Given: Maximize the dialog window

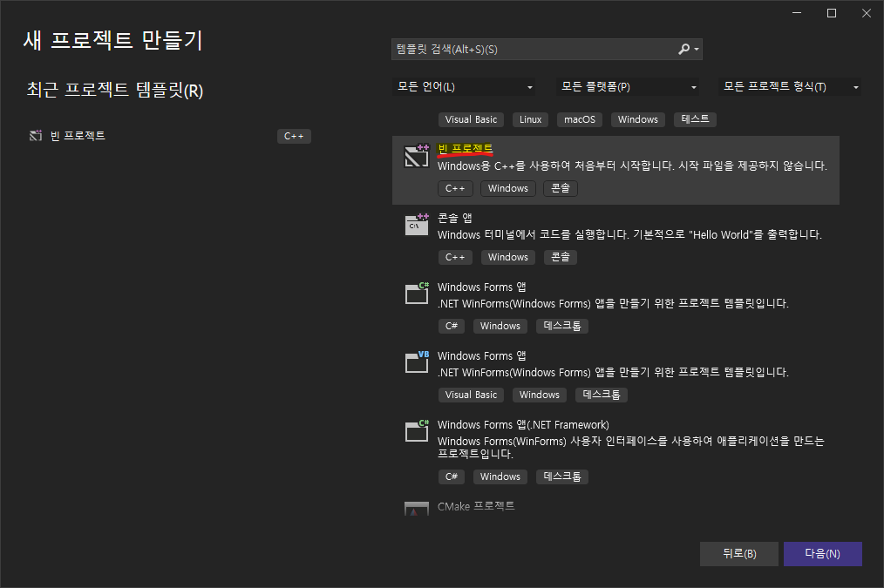Looking at the screenshot, I should pyautogui.click(x=832, y=13).
